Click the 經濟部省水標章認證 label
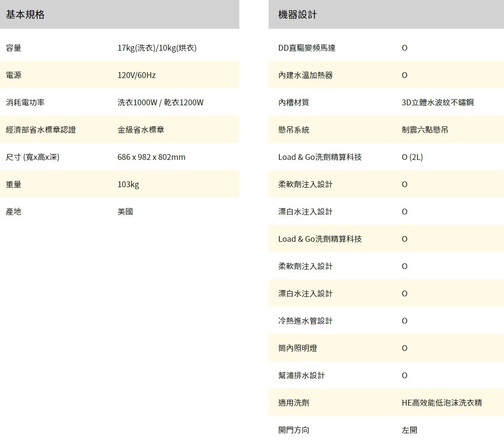504x448 pixels. (41, 130)
